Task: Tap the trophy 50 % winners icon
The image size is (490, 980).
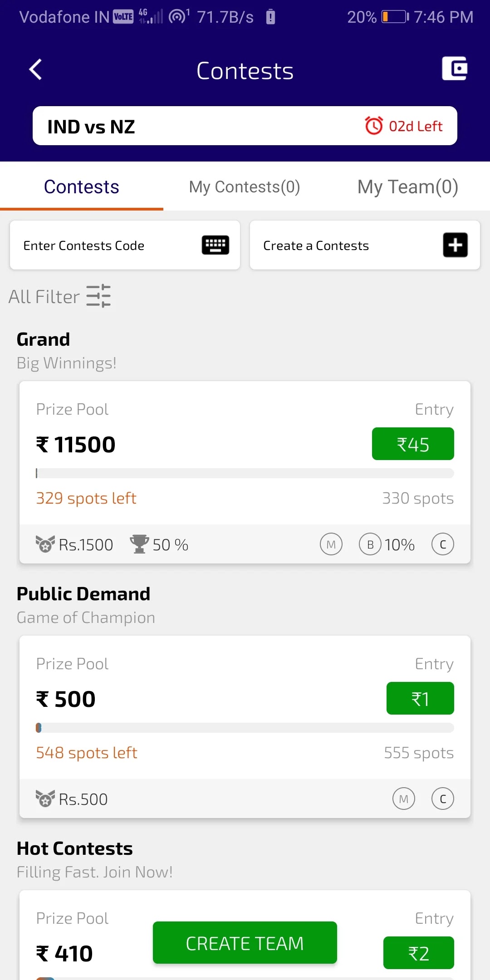Action: [139, 544]
